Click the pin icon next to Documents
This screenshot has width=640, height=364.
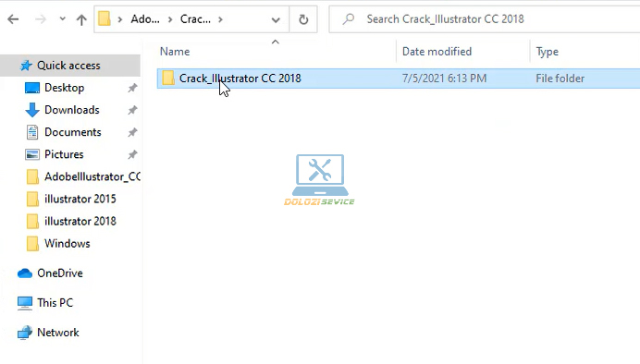pos(132,132)
